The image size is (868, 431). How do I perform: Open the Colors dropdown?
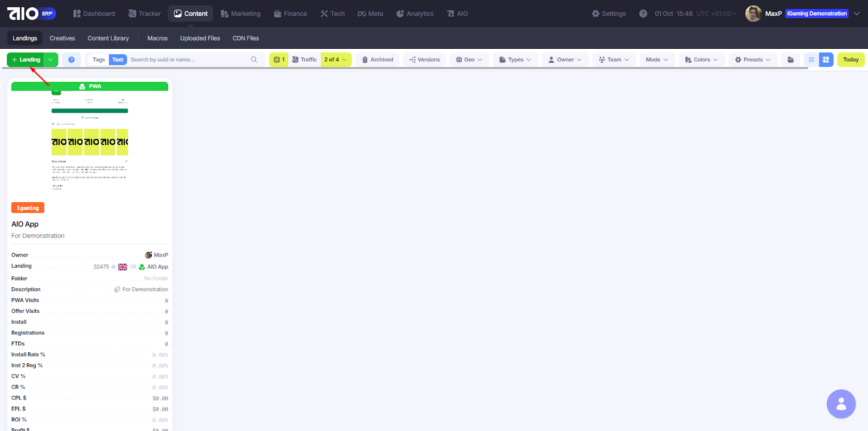tap(701, 60)
